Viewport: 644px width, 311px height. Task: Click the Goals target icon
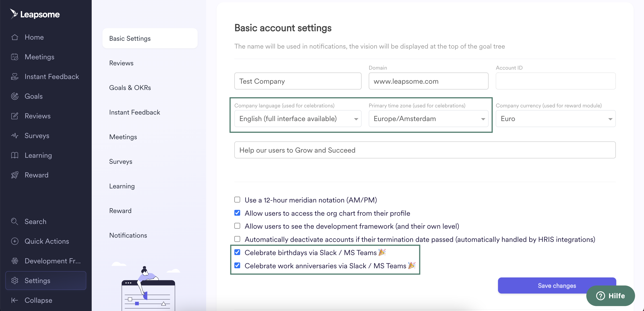pyautogui.click(x=15, y=96)
